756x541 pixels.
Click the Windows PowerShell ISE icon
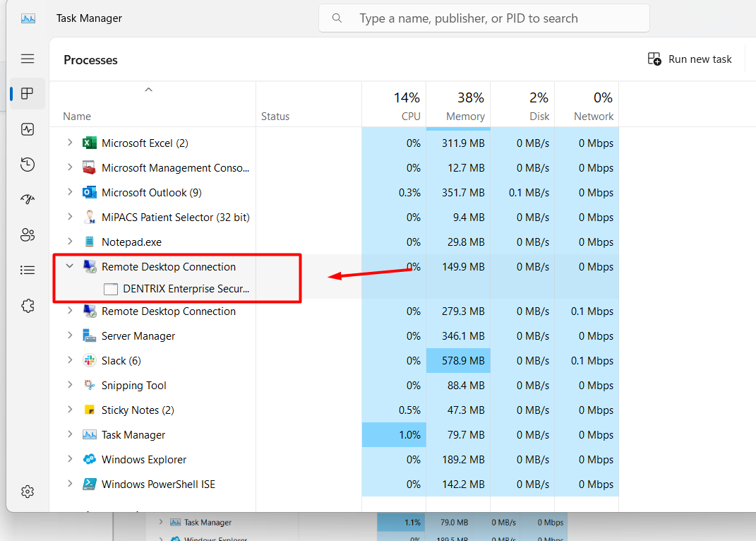(x=89, y=484)
